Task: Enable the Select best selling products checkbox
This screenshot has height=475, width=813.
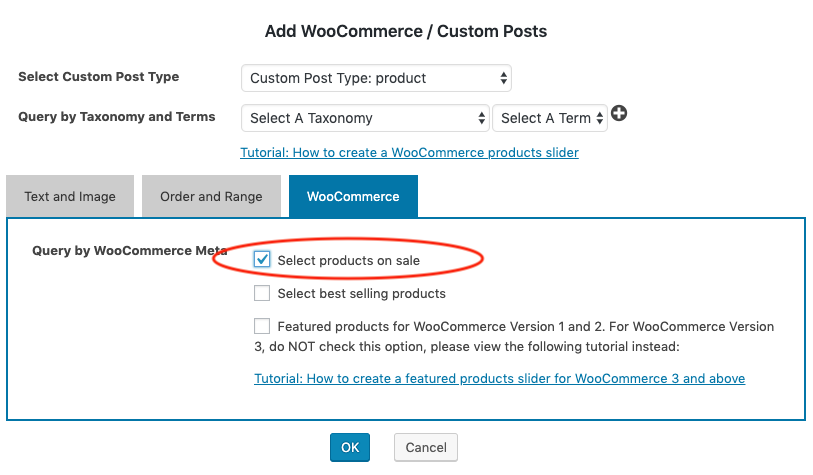Action: click(x=262, y=293)
